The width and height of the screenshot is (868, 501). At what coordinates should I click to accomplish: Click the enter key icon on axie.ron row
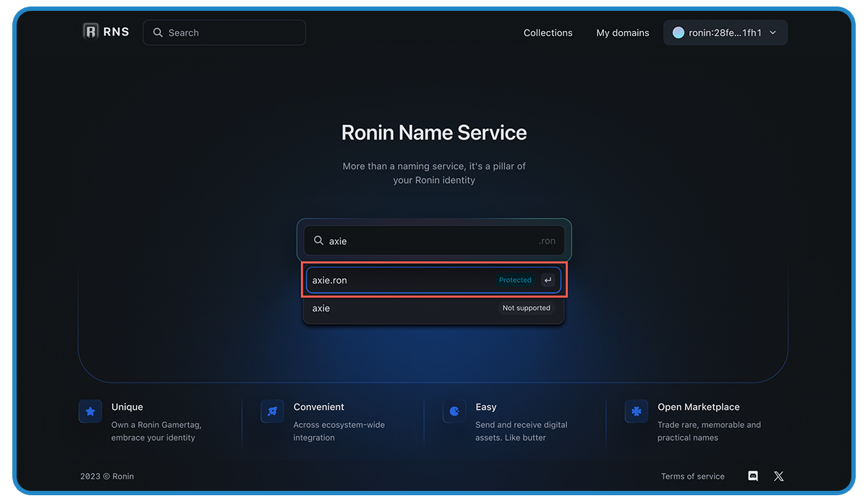(x=548, y=280)
